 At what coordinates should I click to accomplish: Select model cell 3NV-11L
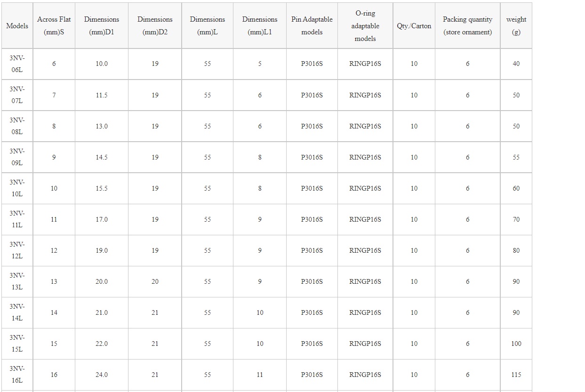click(17, 219)
